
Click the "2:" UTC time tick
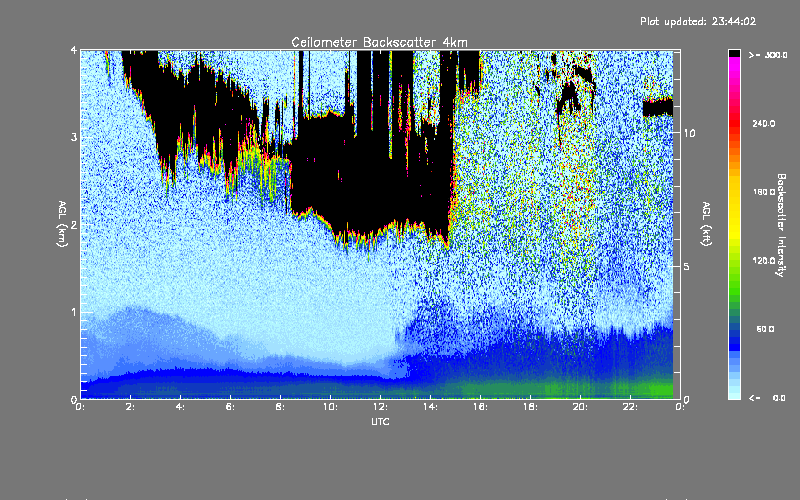131,407
